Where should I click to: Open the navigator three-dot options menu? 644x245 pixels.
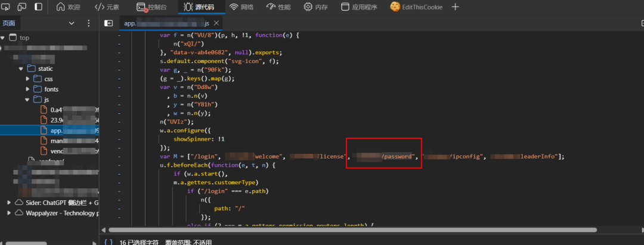coord(88,23)
